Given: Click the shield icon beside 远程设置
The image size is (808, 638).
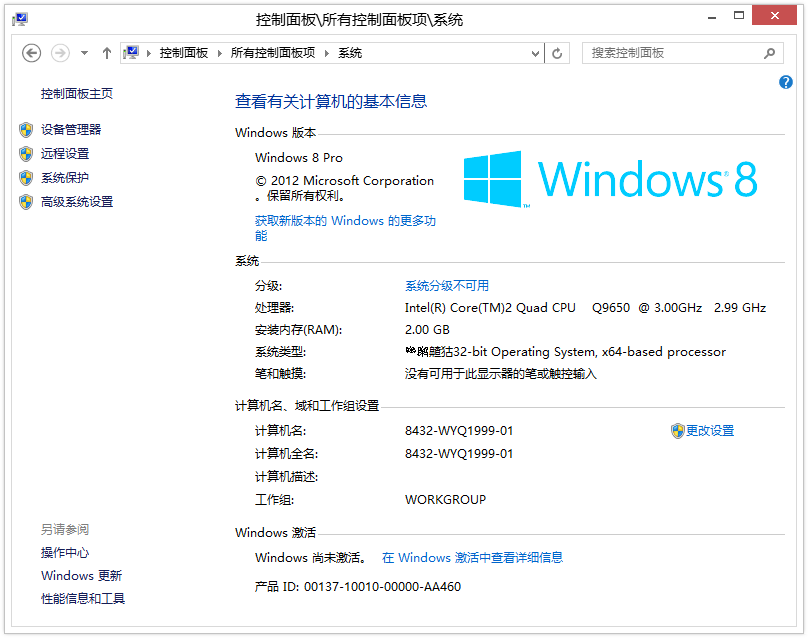Looking at the screenshot, I should pos(26,154).
